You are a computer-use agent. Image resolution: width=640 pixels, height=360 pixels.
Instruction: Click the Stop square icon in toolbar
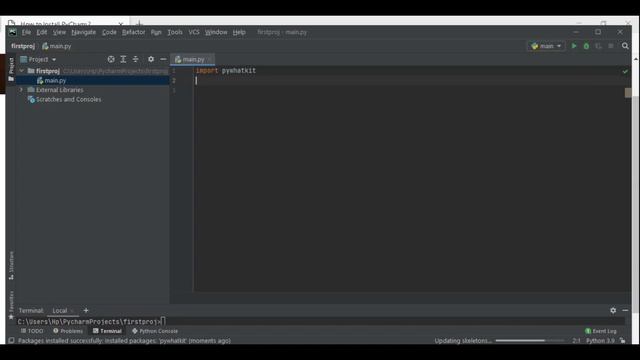click(x=611, y=46)
